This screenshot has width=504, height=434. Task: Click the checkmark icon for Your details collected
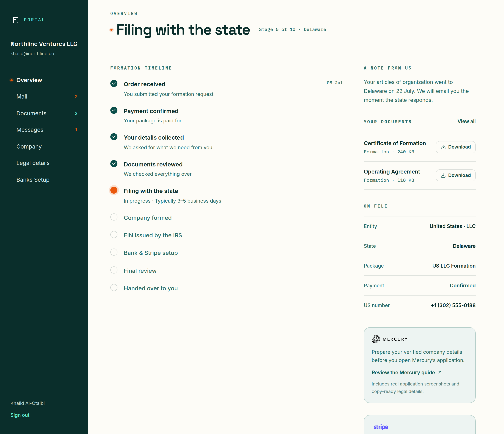pyautogui.click(x=114, y=137)
